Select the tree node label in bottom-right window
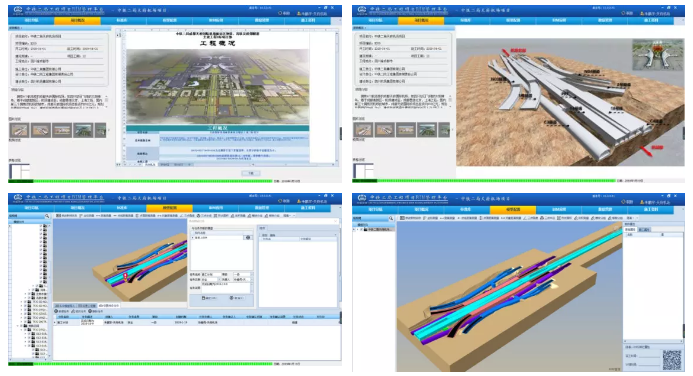693x376 pixels. [380, 230]
